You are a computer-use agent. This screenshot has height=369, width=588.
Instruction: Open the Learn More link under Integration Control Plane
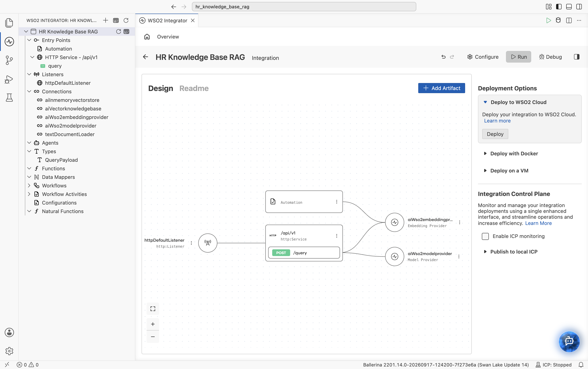point(538,223)
